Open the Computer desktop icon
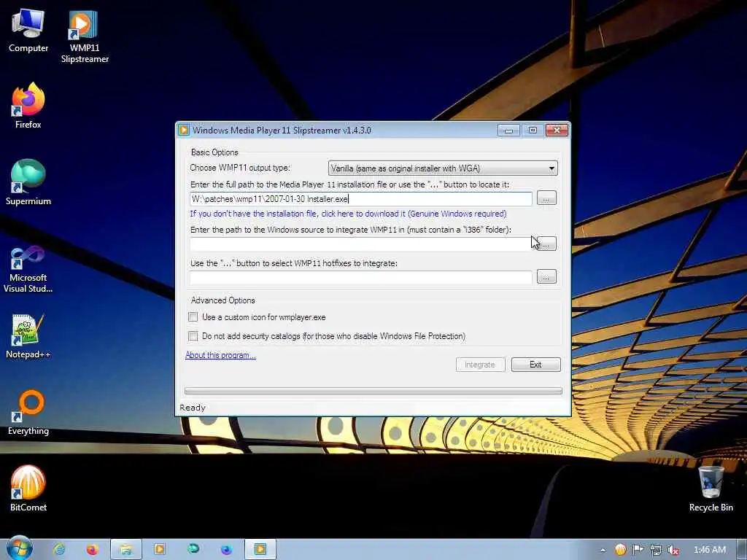 pos(28,31)
